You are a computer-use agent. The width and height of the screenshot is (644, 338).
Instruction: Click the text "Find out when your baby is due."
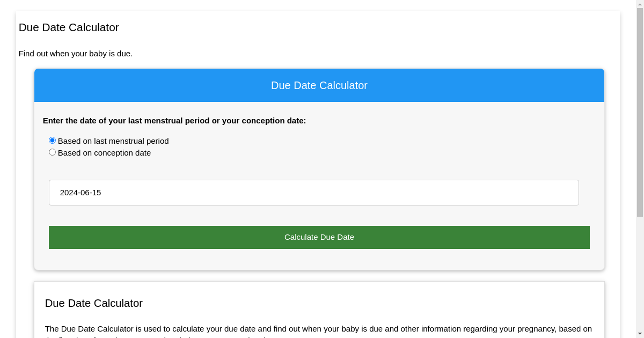75,54
